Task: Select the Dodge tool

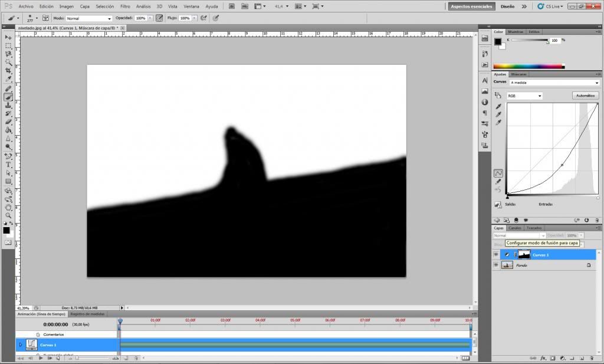Action: coord(8,147)
